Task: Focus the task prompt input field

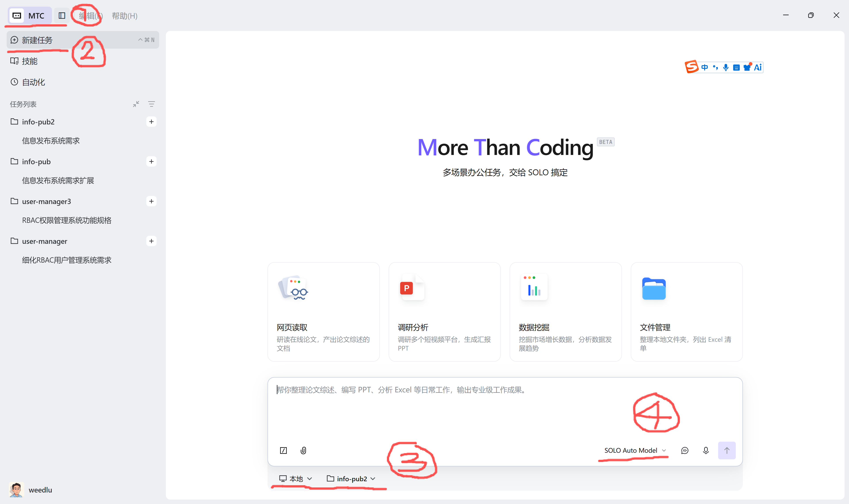Action: (505, 409)
